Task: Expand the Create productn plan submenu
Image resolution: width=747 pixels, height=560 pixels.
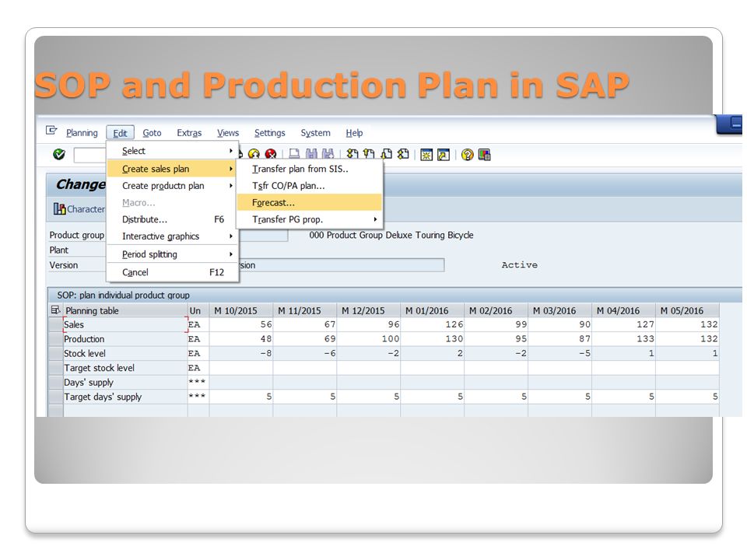Action: (x=172, y=186)
